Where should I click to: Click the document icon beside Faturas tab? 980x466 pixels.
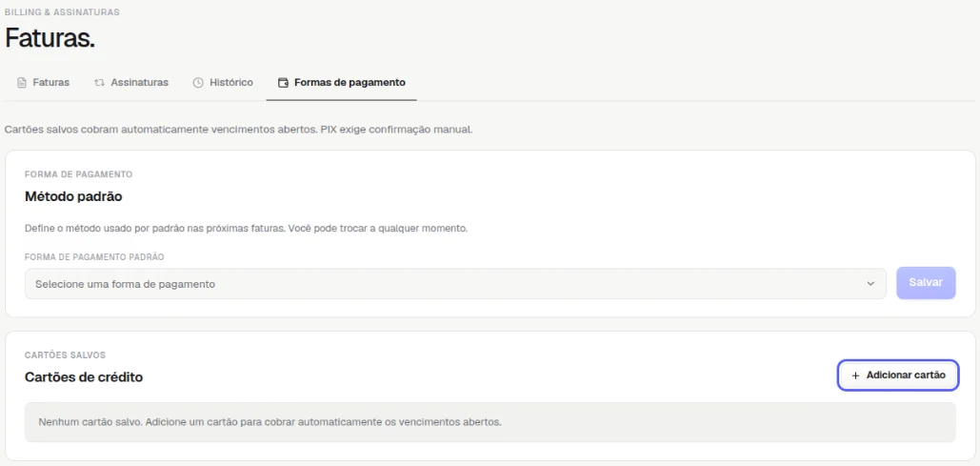22,83
